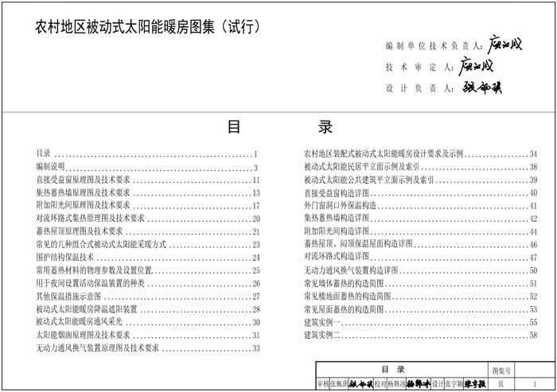Viewport: 557px width, 392px height.
Task: Click 常见楼地面蓄热的构造简图 entry
Action: (421, 296)
